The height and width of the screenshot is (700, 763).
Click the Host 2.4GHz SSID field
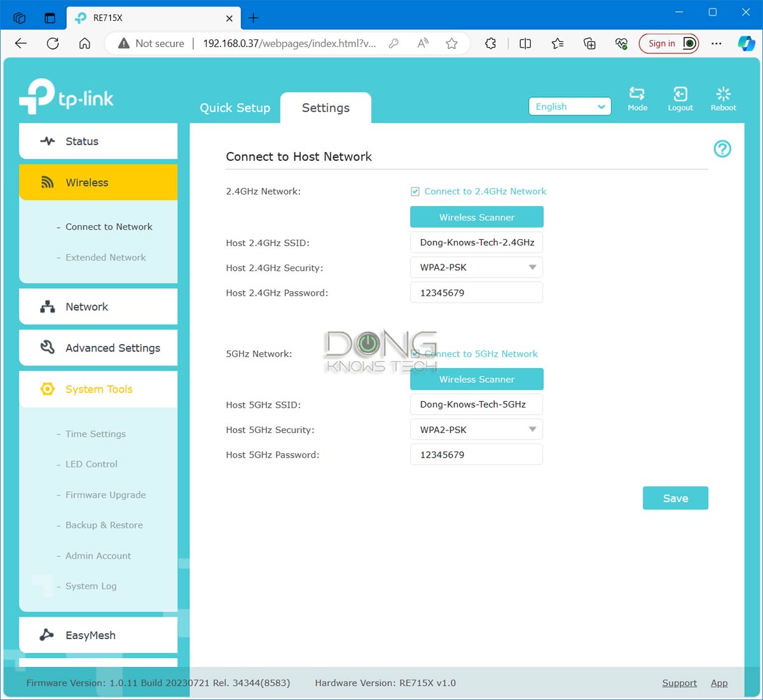click(477, 242)
